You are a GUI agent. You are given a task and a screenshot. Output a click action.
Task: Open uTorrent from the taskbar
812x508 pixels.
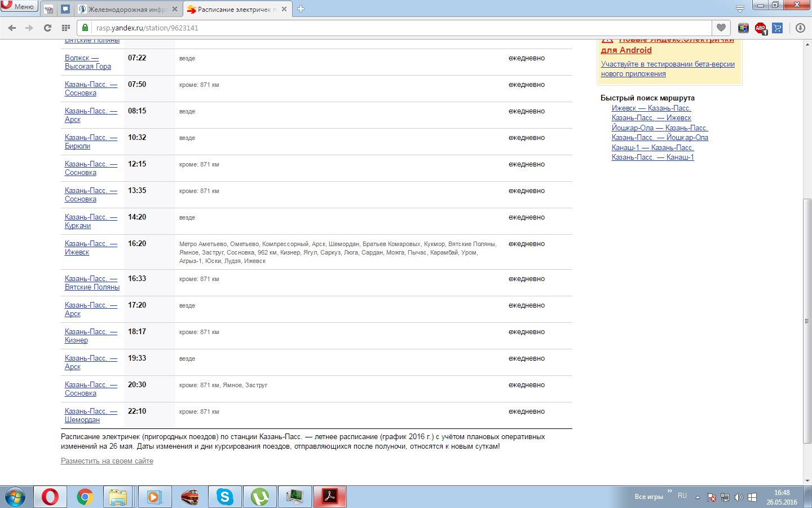(x=259, y=497)
